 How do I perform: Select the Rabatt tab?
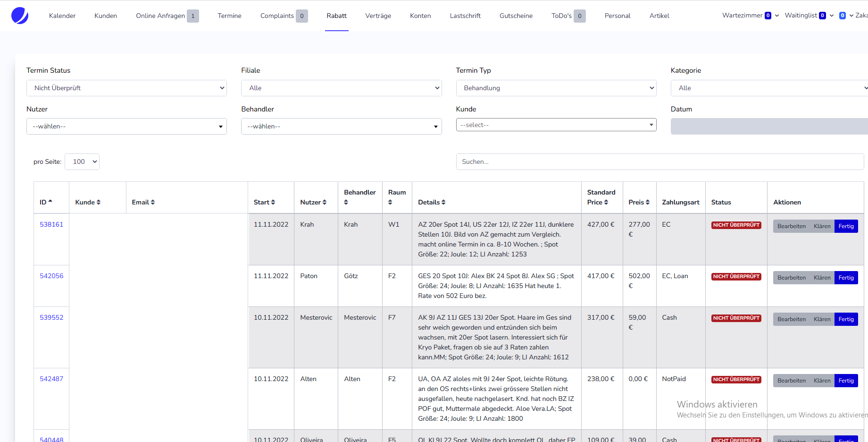(336, 16)
